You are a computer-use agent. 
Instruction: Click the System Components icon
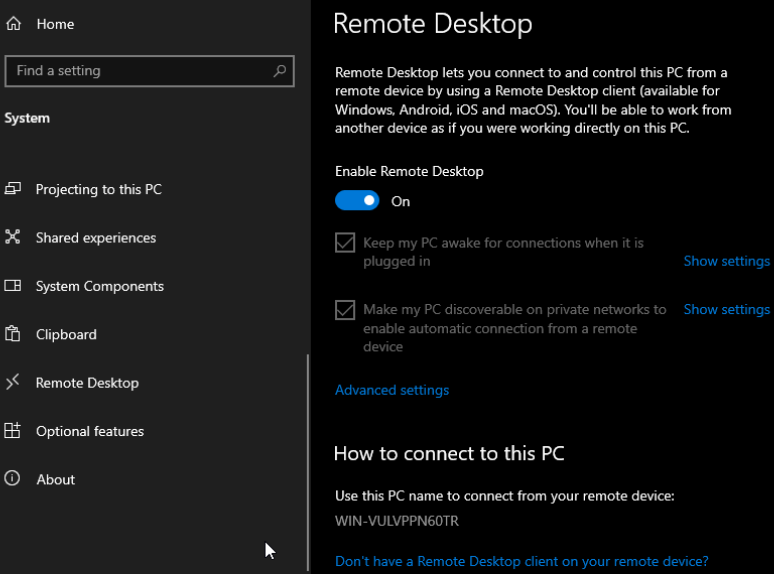tap(13, 286)
